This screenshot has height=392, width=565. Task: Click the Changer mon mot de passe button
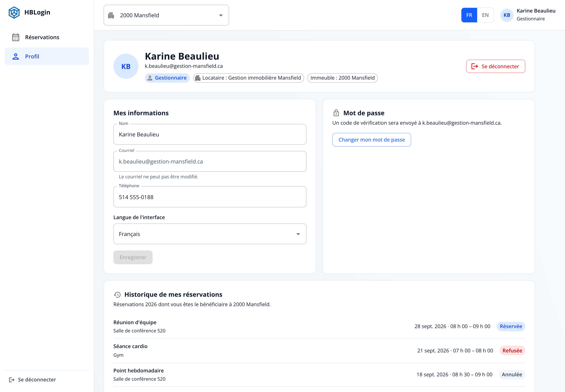pos(372,140)
